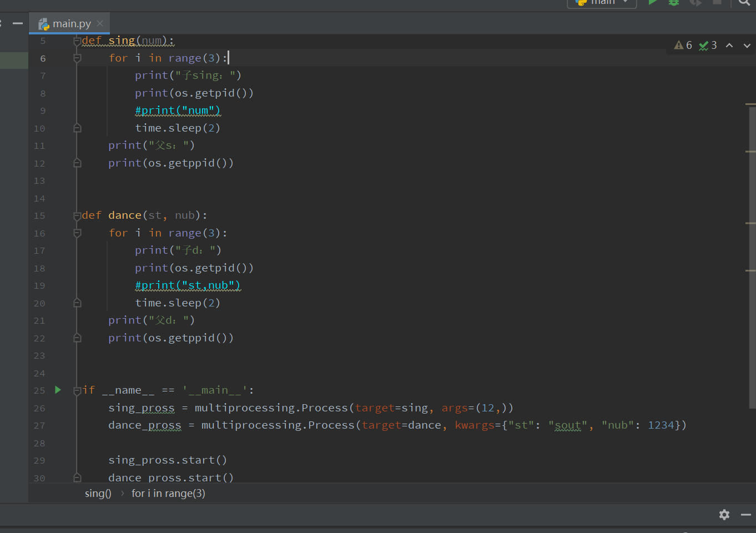The image size is (756, 533).
Task: Click line number 25 in the gutter
Action: pyautogui.click(x=39, y=390)
